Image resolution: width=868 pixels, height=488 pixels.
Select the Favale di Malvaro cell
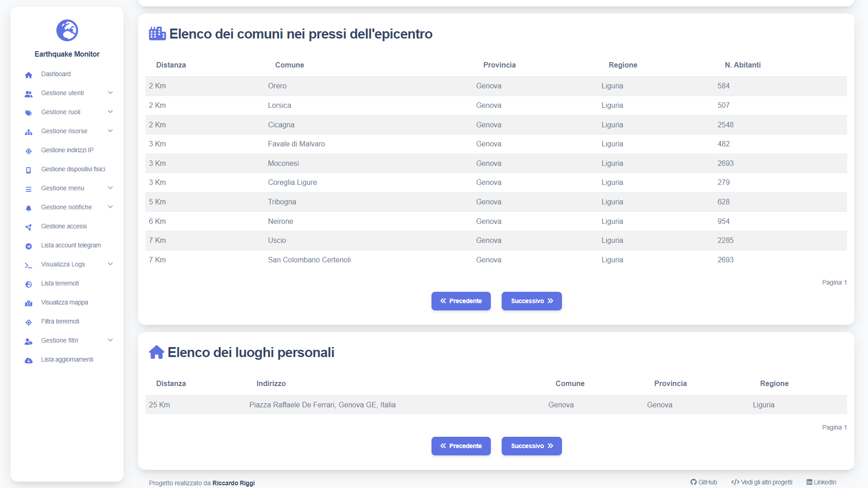[297, 144]
